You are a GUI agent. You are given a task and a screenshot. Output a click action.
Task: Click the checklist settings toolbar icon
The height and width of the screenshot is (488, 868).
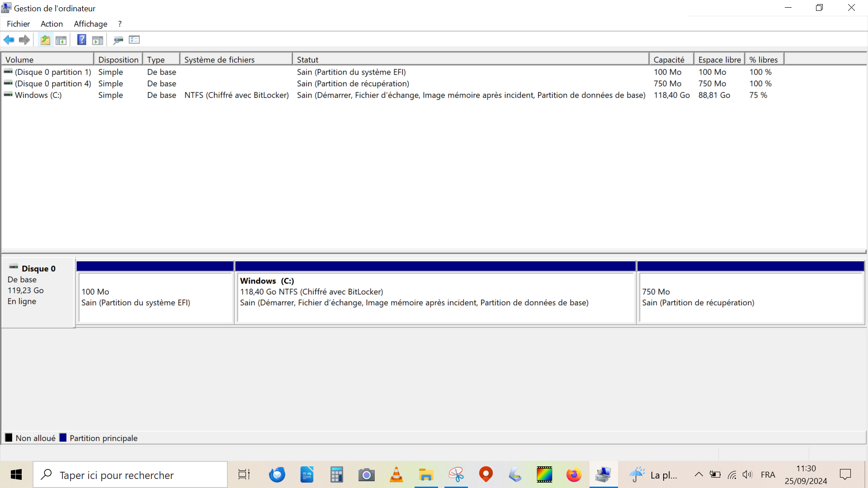134,40
